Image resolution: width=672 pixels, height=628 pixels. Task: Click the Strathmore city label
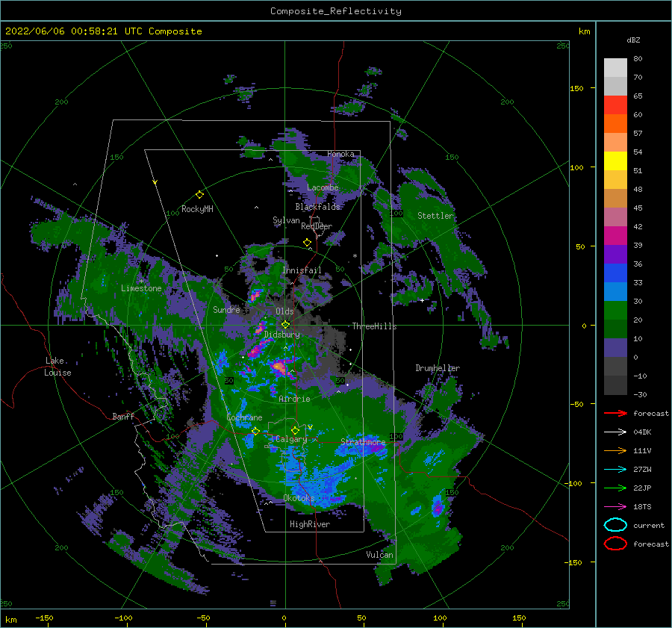coord(363,441)
